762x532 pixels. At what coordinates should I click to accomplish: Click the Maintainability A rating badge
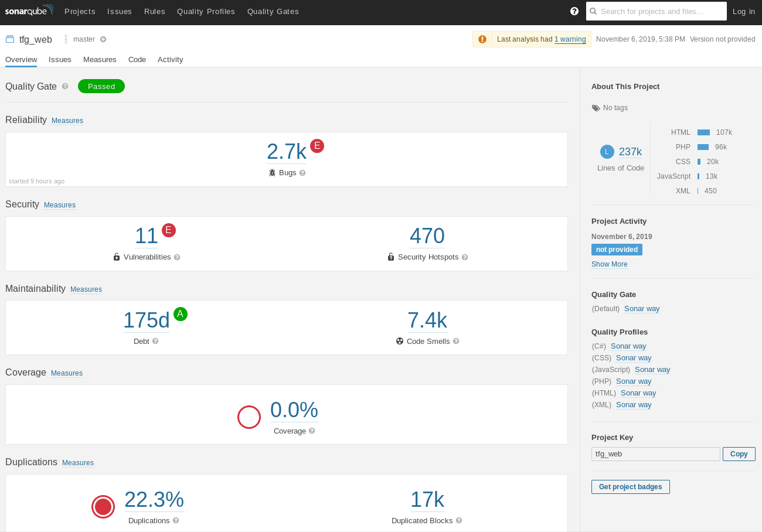pyautogui.click(x=181, y=314)
